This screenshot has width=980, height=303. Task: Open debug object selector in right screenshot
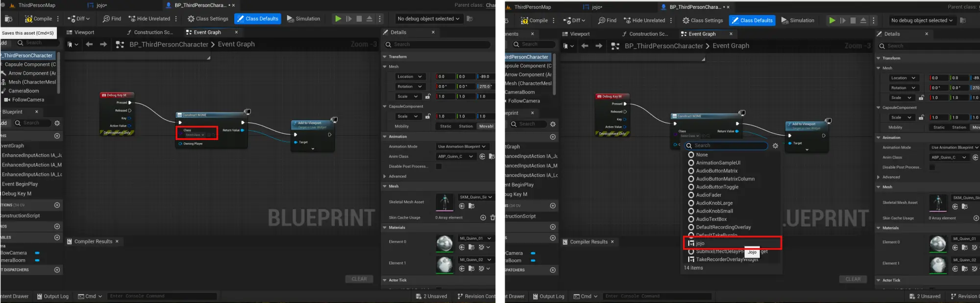pos(922,21)
